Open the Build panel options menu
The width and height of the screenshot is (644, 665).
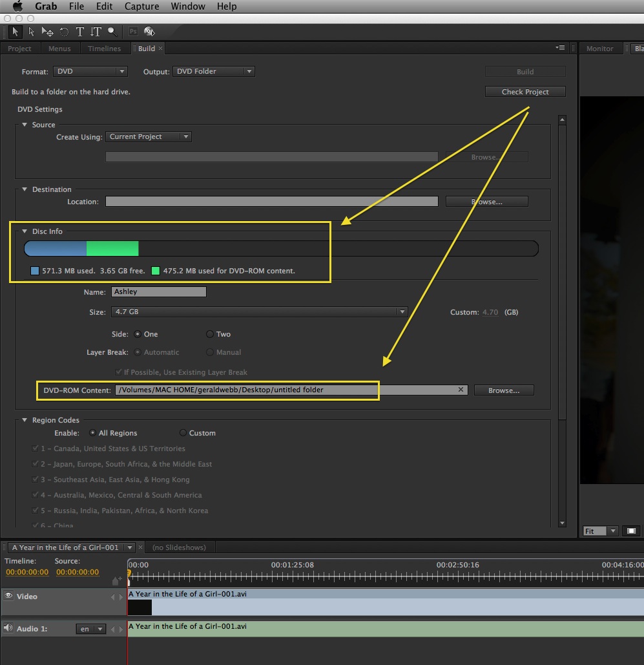[x=560, y=48]
